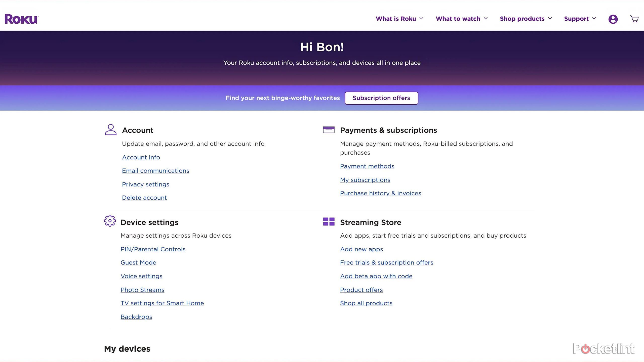Open the user profile icon
644x362 pixels.
pyautogui.click(x=613, y=19)
